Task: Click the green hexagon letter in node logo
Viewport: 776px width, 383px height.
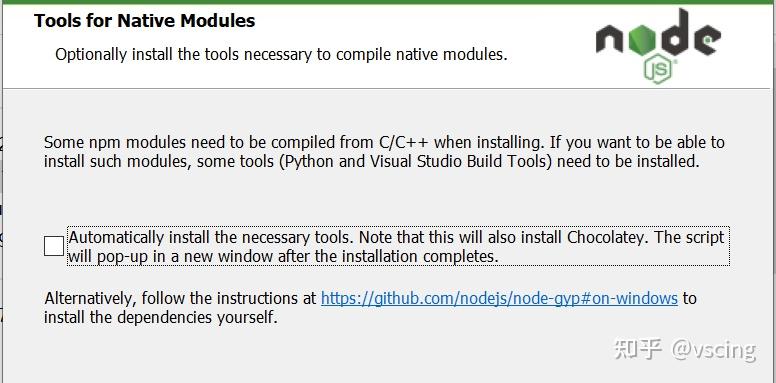Action: click(643, 39)
